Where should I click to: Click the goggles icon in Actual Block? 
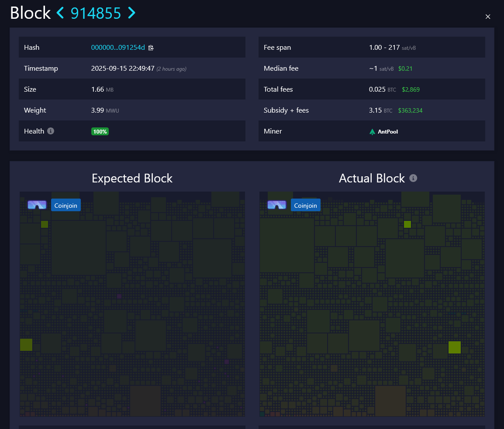point(276,205)
